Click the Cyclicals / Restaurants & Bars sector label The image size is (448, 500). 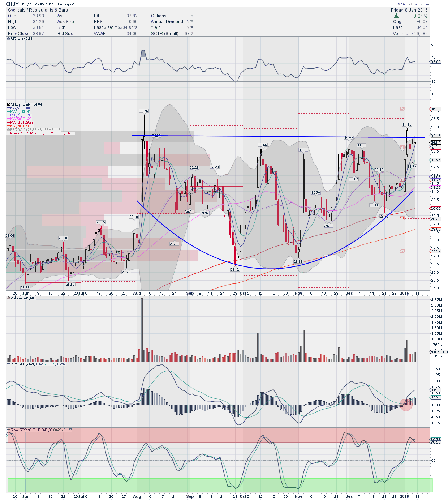pos(38,10)
